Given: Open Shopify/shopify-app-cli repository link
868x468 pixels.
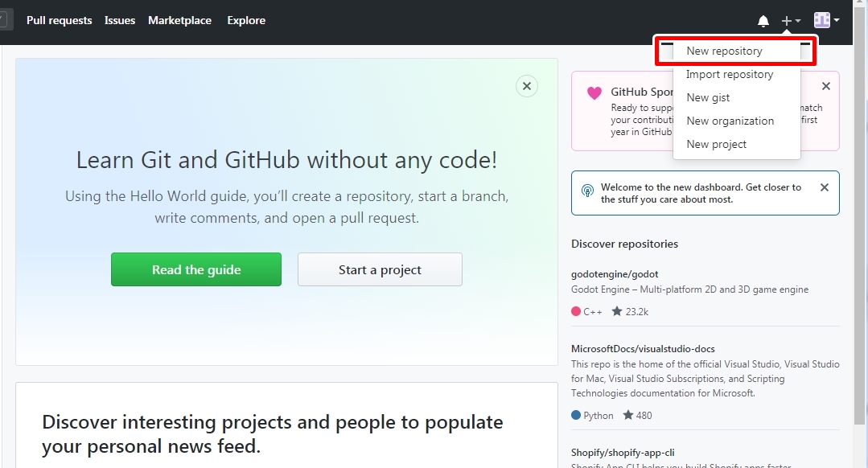Looking at the screenshot, I should coord(623,453).
